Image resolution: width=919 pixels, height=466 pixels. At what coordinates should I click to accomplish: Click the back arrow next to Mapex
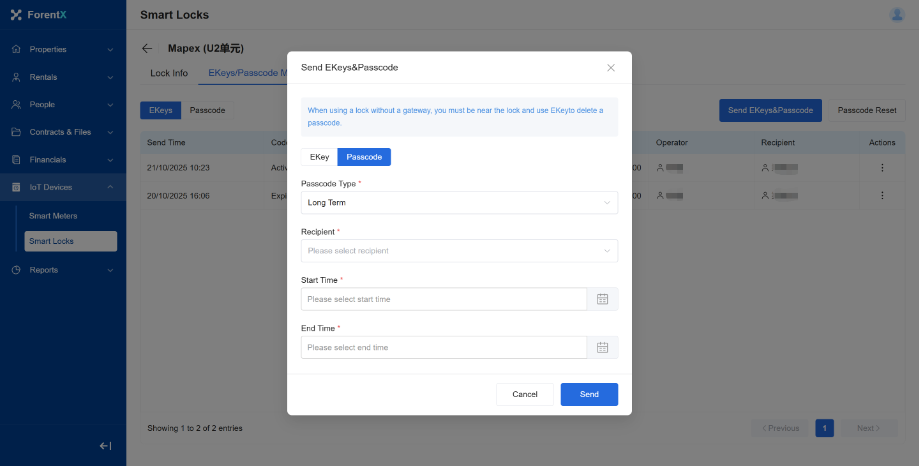(x=148, y=48)
